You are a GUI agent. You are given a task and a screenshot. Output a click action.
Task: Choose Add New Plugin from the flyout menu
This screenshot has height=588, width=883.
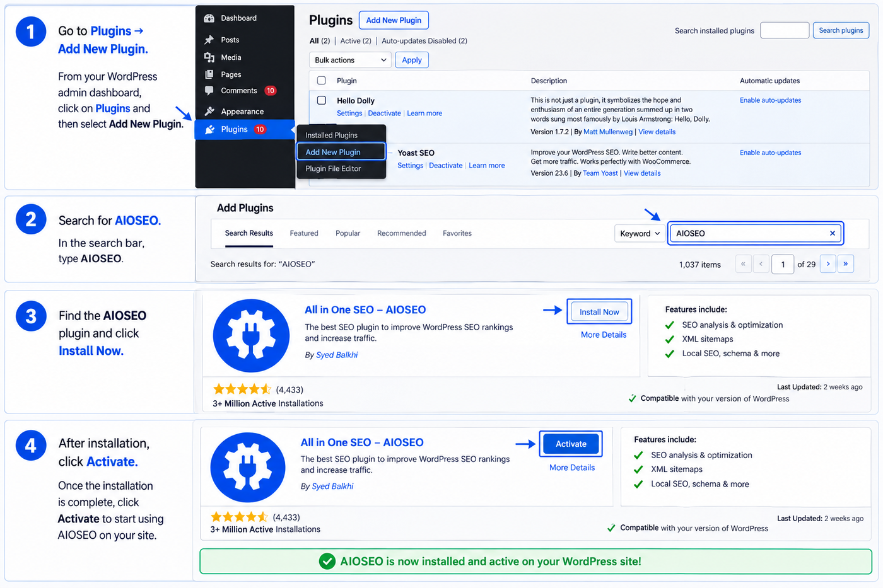341,152
